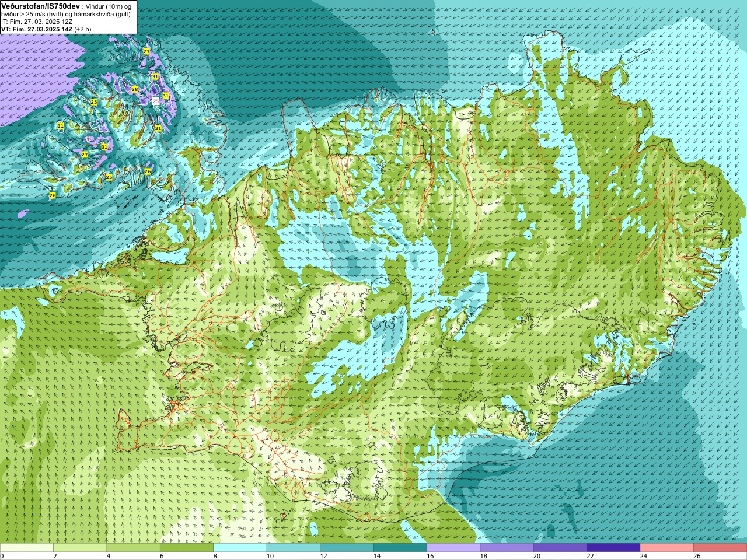
Task: Click the legend scale number 0
Action: 2,556
